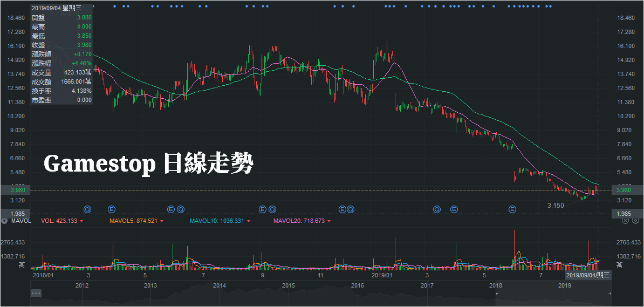Close the MAVOL volume indicator panel

(x=626, y=221)
